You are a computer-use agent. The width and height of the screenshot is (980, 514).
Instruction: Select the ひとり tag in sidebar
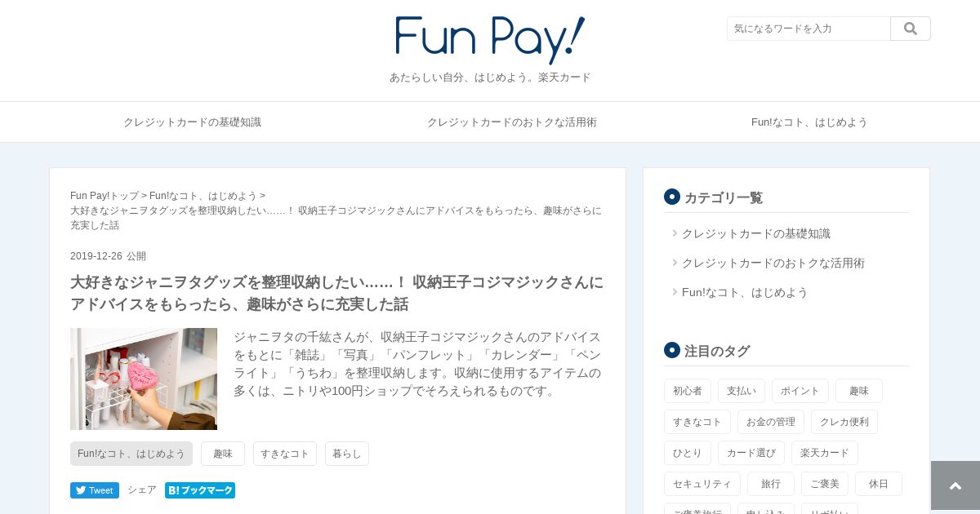[x=688, y=453]
